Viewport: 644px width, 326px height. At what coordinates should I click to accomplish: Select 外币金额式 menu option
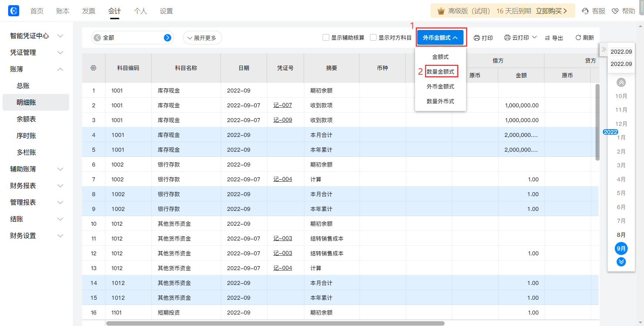point(441,87)
